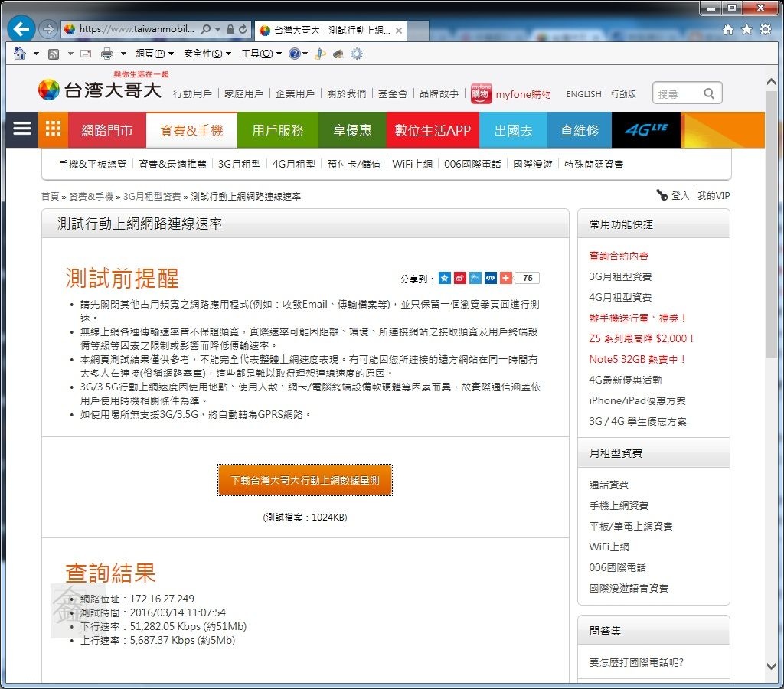Click 下載台灣大哥大行動上網數據量測 button

[x=305, y=481]
